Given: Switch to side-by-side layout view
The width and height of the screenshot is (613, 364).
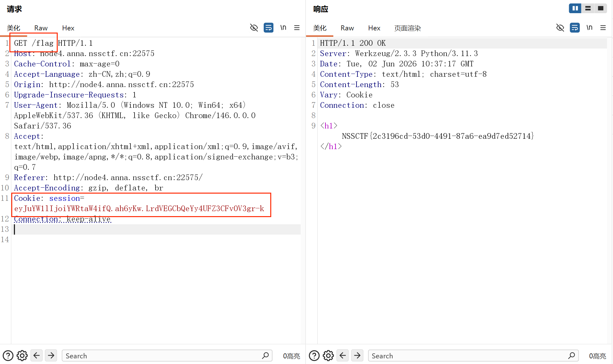Looking at the screenshot, I should point(575,8).
